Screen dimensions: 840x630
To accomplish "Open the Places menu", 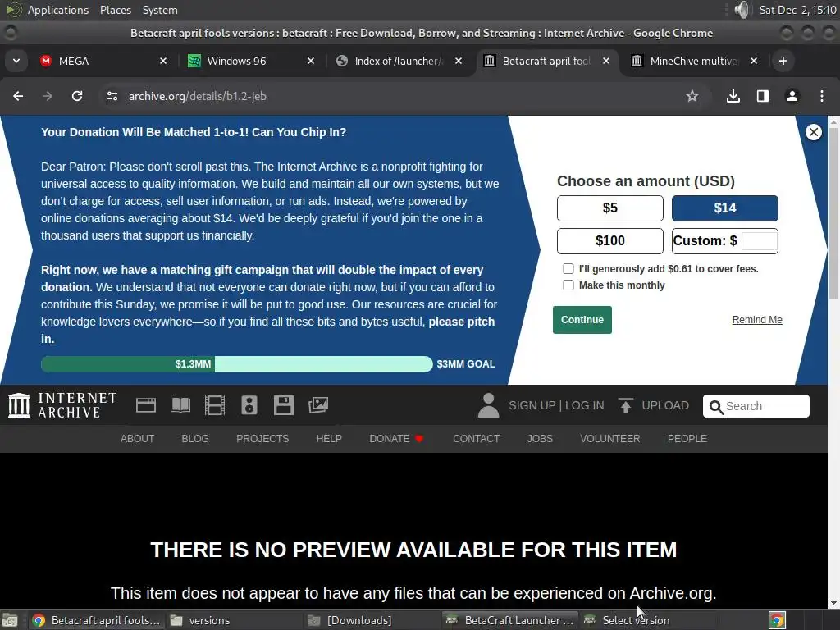I will click(x=115, y=10).
